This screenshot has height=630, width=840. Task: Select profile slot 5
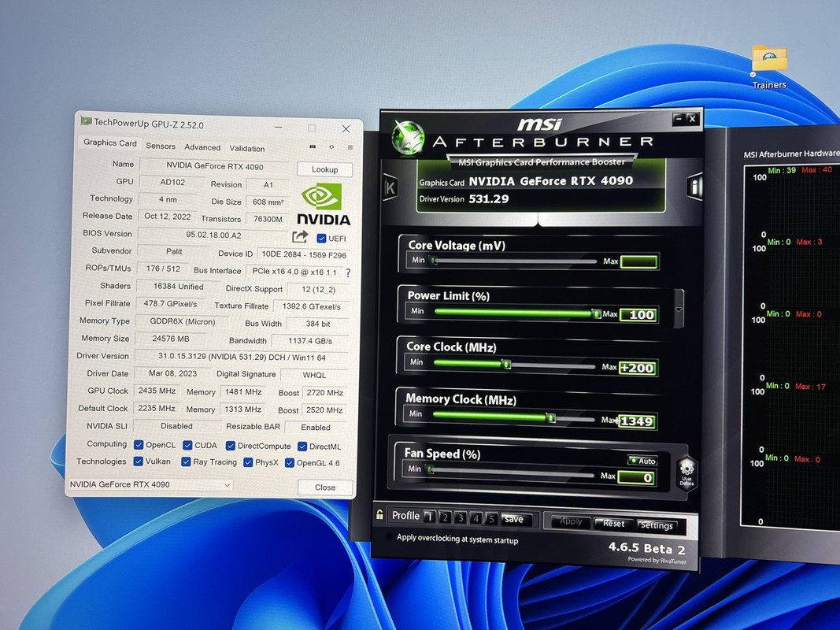491,519
